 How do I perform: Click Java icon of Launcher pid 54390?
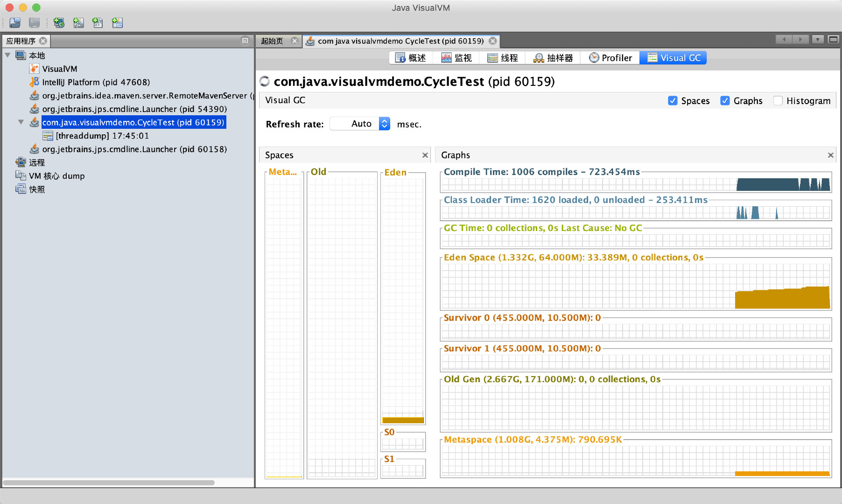[x=34, y=109]
